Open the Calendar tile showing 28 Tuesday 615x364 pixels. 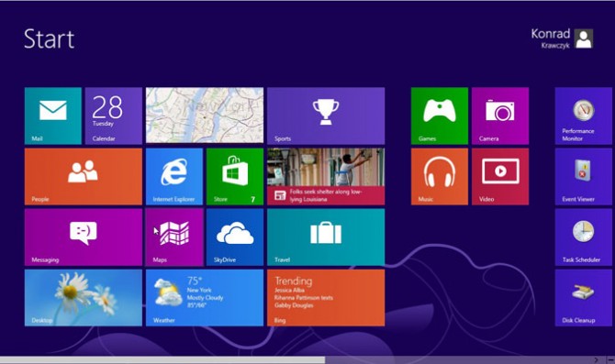pyautogui.click(x=114, y=116)
